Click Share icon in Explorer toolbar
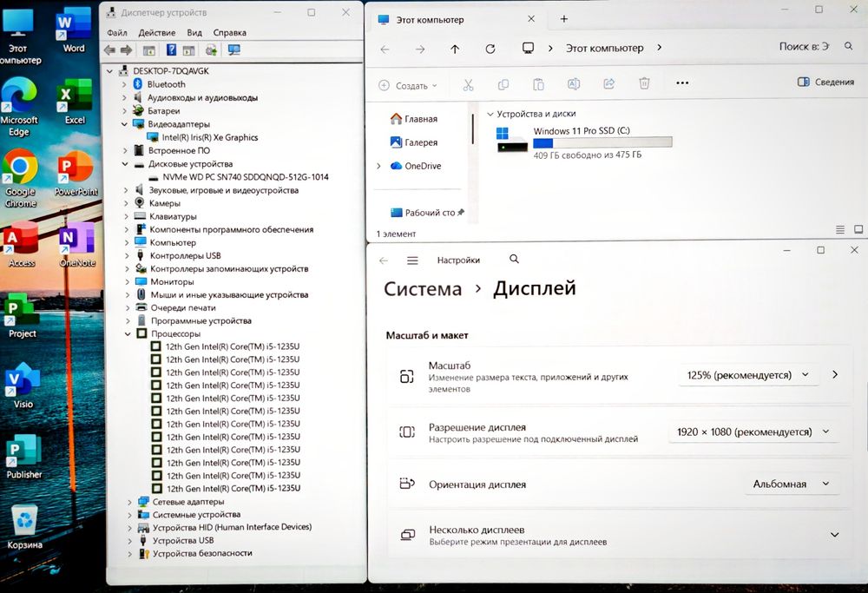The image size is (868, 593). [x=609, y=83]
